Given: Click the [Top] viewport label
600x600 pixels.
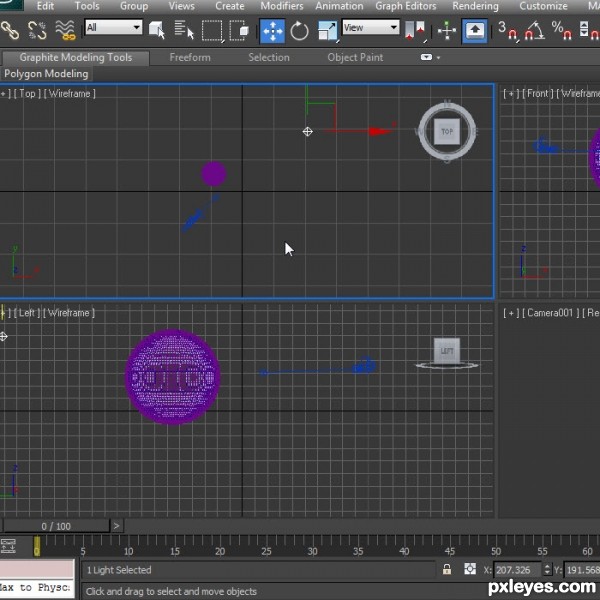Looking at the screenshot, I should (x=27, y=94).
